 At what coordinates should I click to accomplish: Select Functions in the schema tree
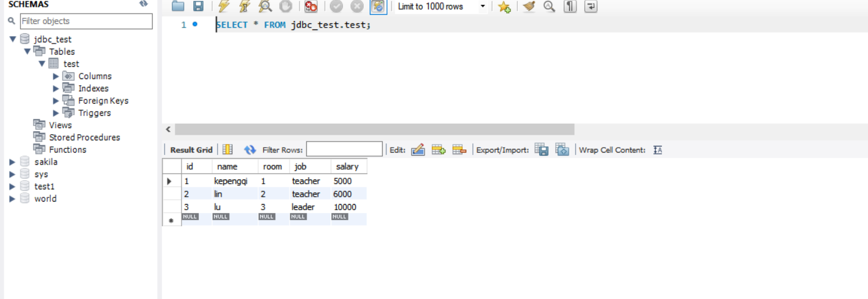(67, 149)
